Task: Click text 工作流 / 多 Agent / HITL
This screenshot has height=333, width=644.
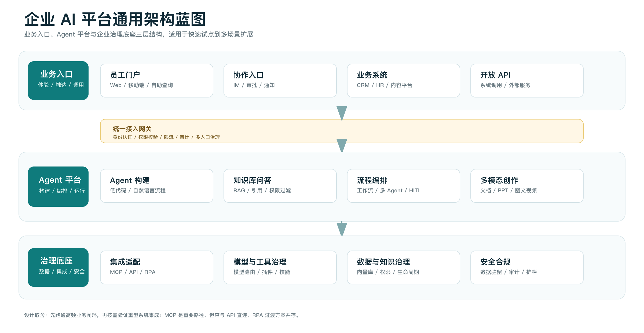Action: click(389, 190)
